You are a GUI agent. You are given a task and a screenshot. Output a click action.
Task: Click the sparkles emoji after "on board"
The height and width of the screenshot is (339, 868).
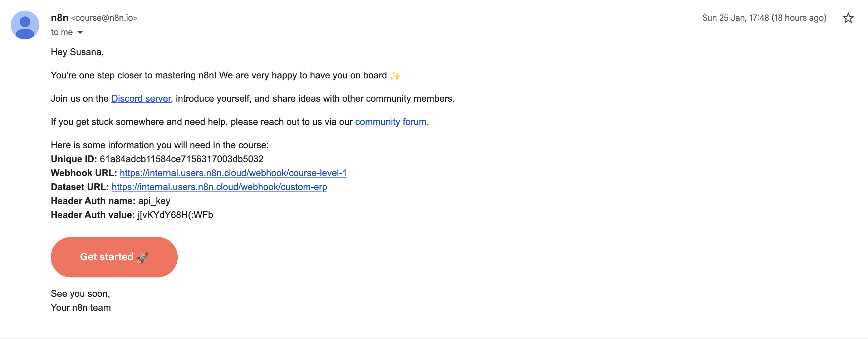tap(395, 76)
